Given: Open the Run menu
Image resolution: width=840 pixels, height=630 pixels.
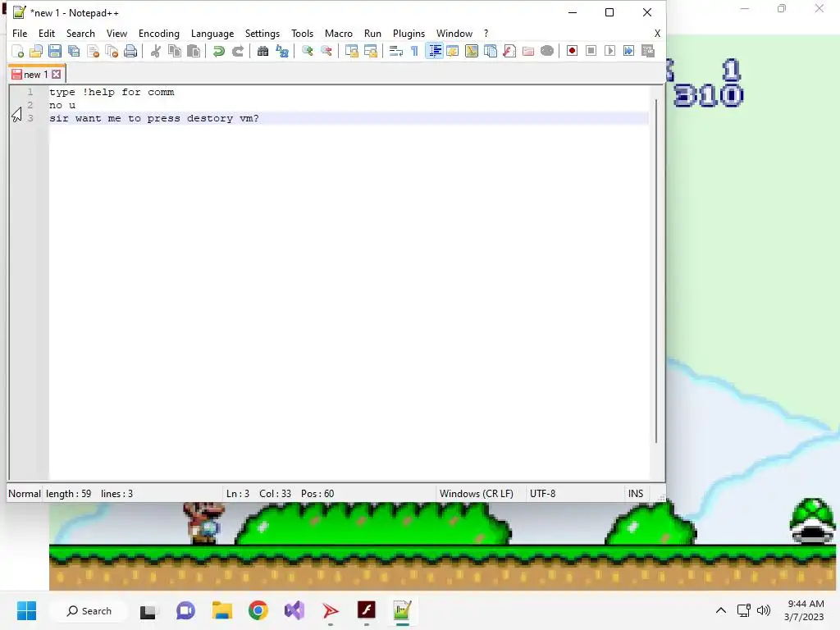Looking at the screenshot, I should click(373, 33).
